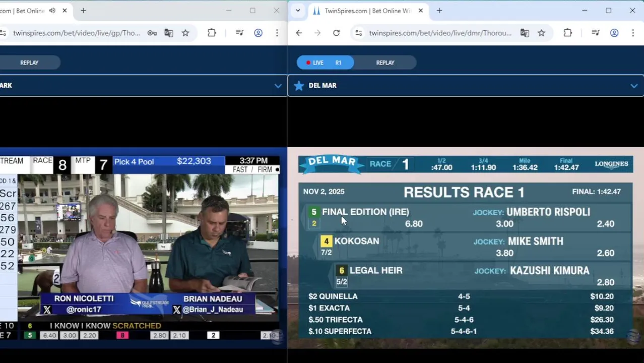Select REPLAY in the left window

click(x=29, y=63)
